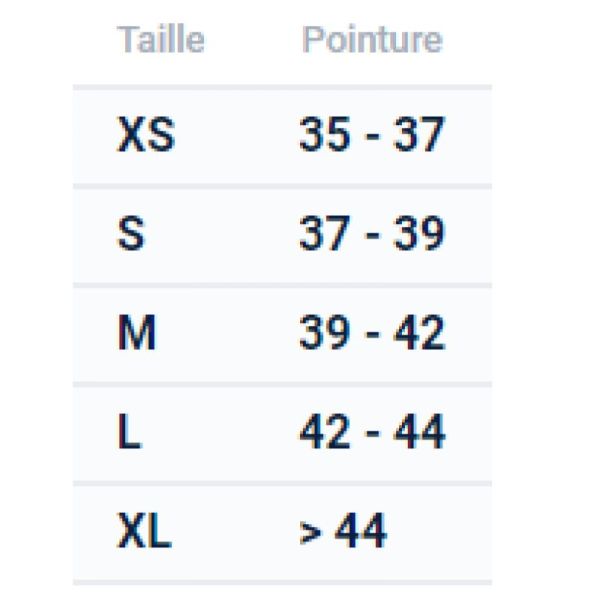Click the 42 - 44 shoe size value

pyautogui.click(x=372, y=431)
